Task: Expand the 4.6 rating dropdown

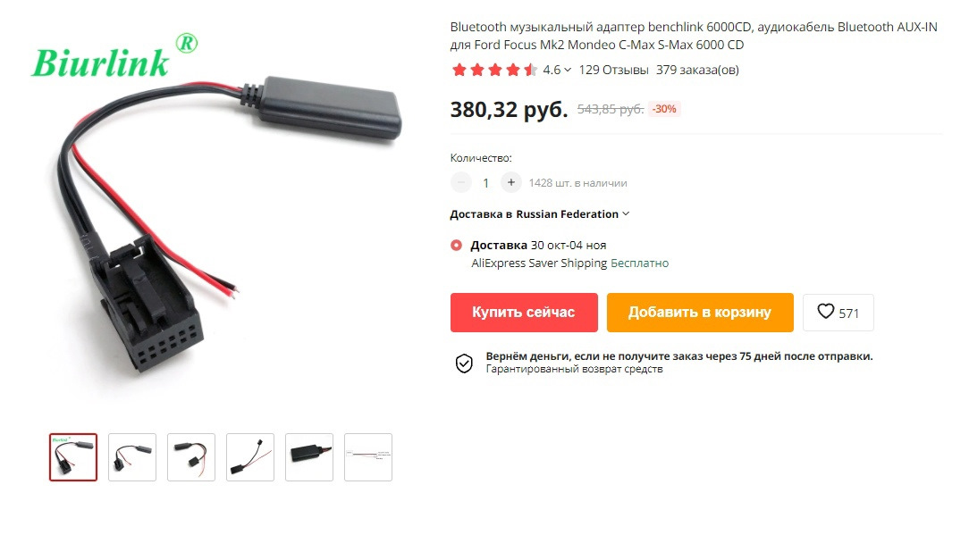Action: tap(557, 70)
